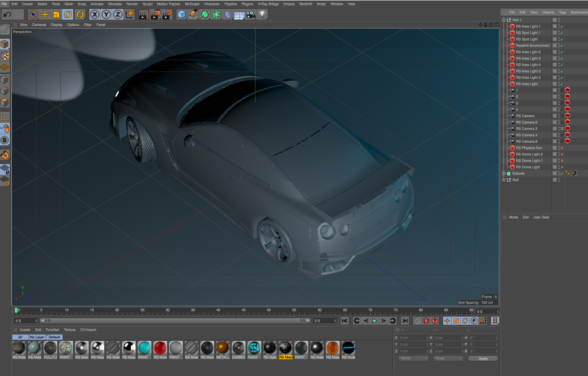The width and height of the screenshot is (588, 376).
Task: Select the red RS material swatch
Action: click(x=160, y=348)
